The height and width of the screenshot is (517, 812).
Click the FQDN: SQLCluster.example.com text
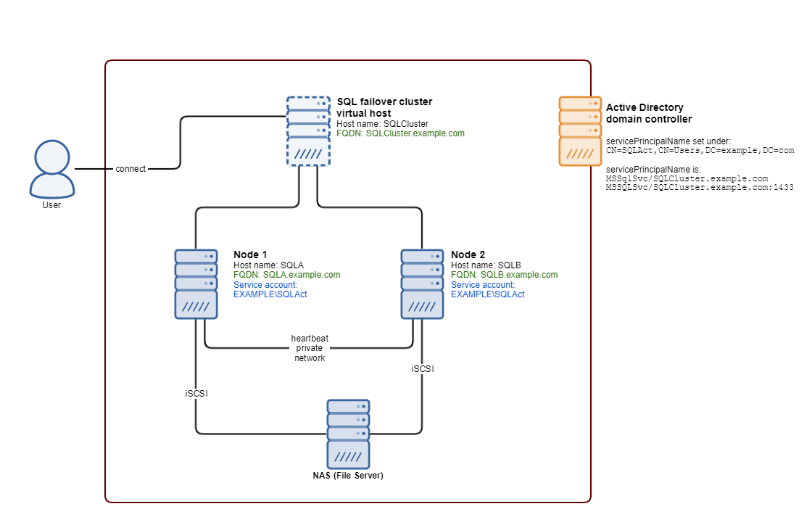click(400, 133)
